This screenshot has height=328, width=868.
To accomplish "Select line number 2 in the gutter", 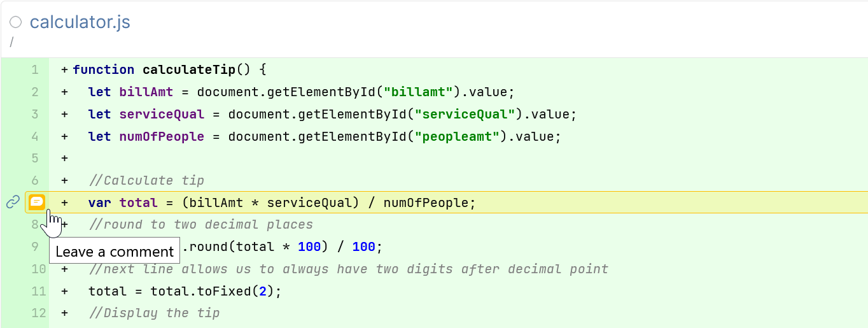I will click(x=35, y=92).
